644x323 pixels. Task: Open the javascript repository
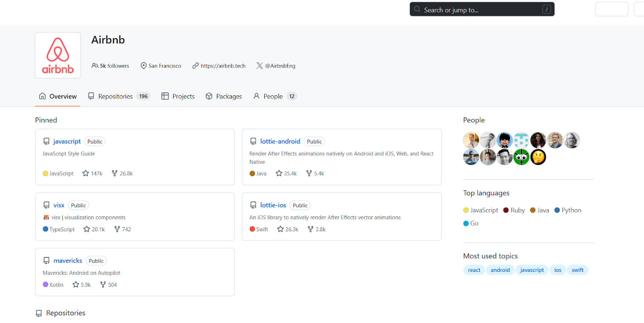pyautogui.click(x=67, y=141)
